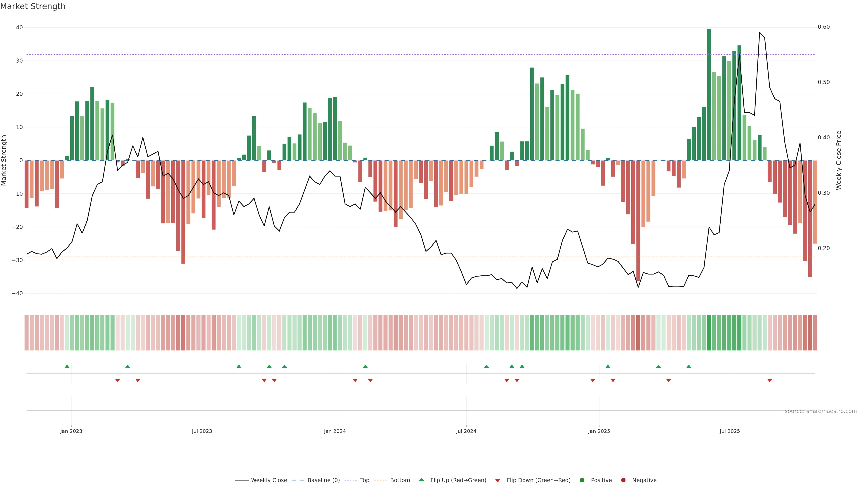
Task: Click the Market Strength chart title at top
Action: 33,6
